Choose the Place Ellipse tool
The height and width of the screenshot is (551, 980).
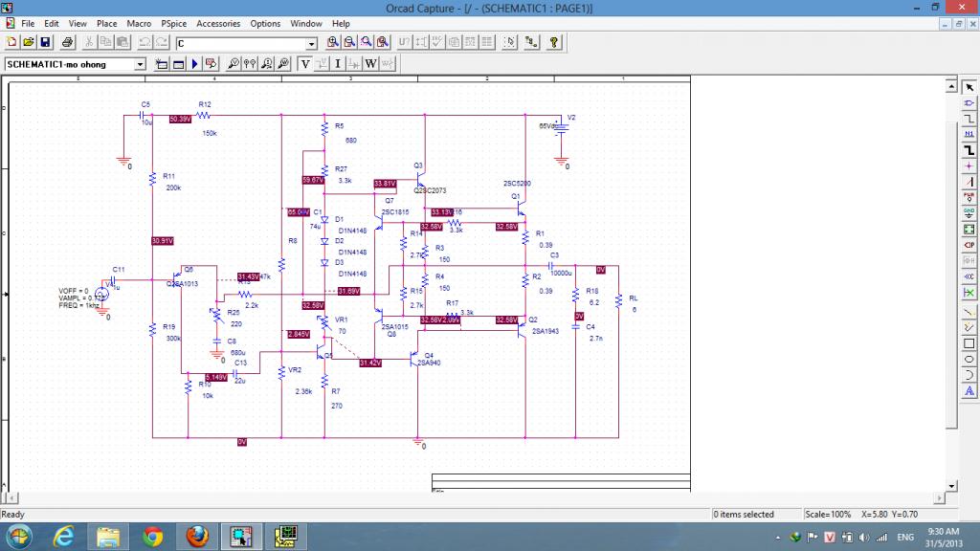pyautogui.click(x=969, y=360)
